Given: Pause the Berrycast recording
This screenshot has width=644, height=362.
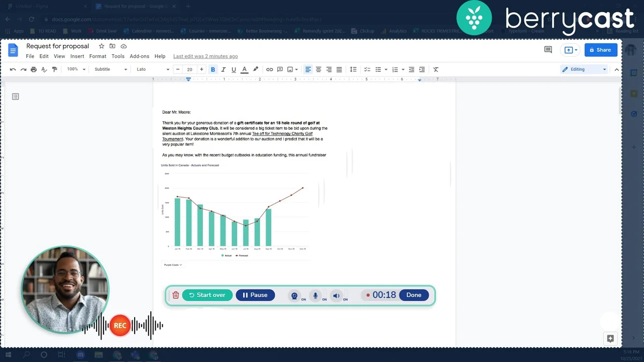Looking at the screenshot, I should [x=255, y=295].
